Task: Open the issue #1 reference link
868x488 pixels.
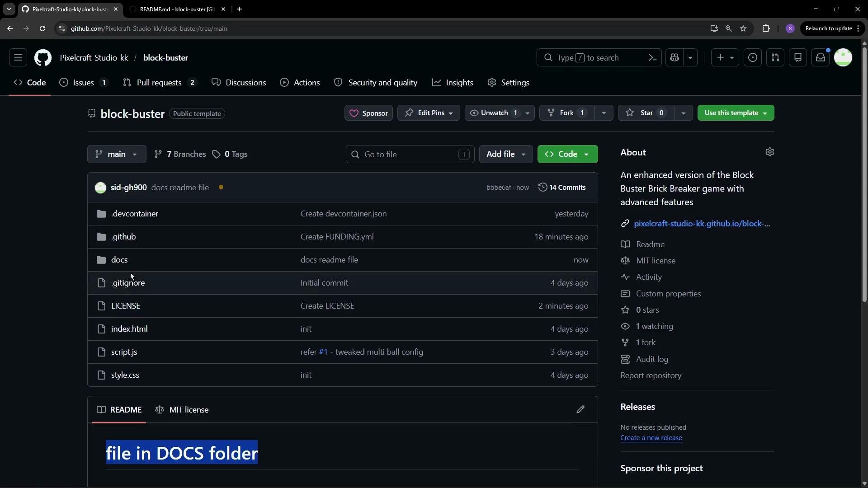Action: pyautogui.click(x=323, y=352)
